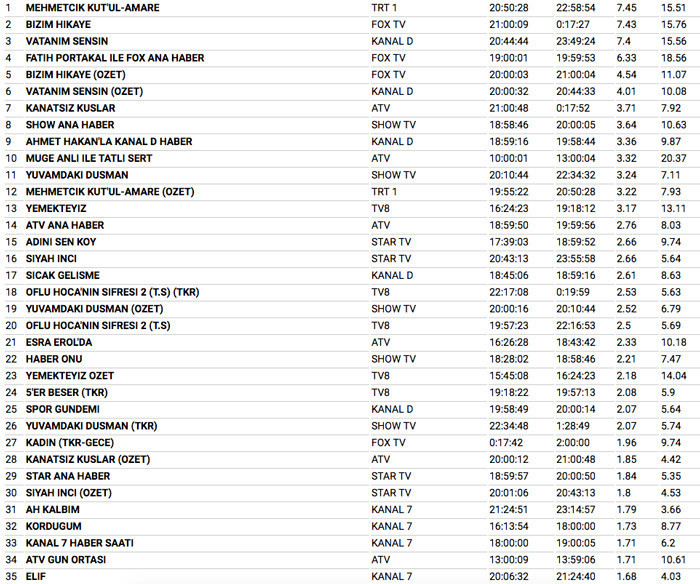The image size is (700, 584).
Task: Click the ESRA EROL'DA program name
Action: tap(58, 342)
